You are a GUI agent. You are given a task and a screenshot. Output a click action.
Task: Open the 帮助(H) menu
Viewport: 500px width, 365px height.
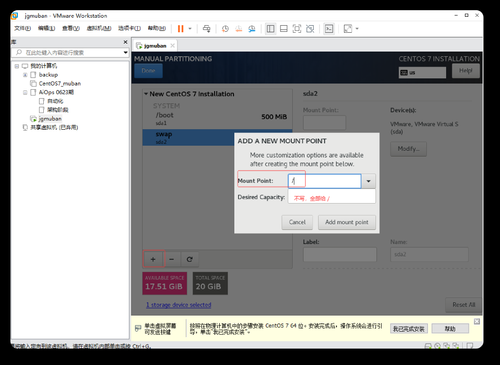point(157,28)
